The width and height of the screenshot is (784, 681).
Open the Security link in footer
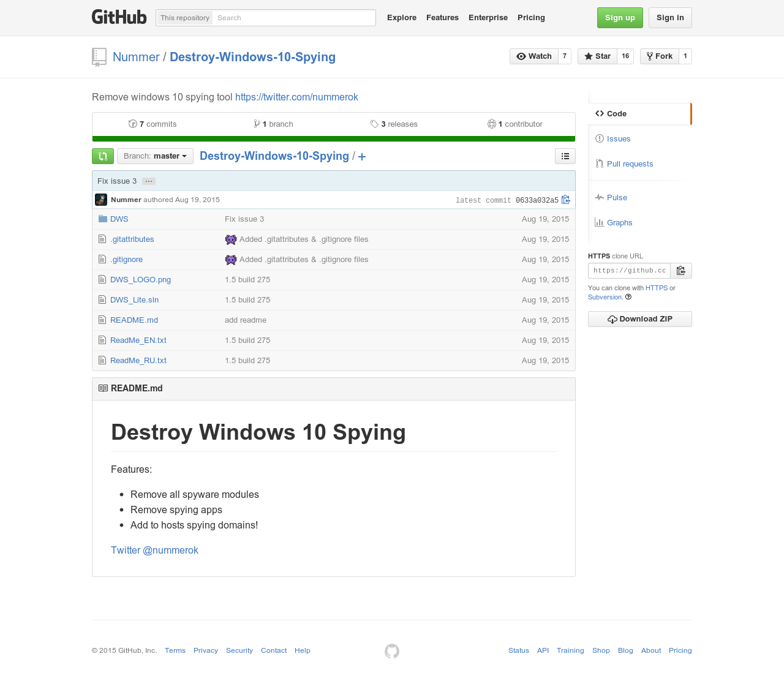point(239,651)
